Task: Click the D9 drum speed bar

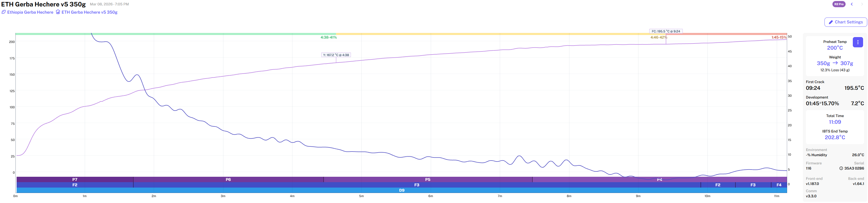Action: click(x=402, y=190)
